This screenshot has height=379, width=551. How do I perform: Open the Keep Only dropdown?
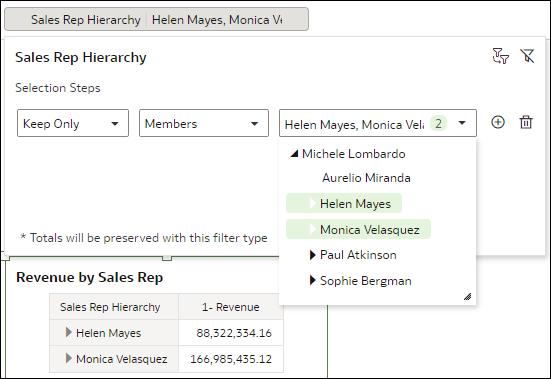point(73,123)
